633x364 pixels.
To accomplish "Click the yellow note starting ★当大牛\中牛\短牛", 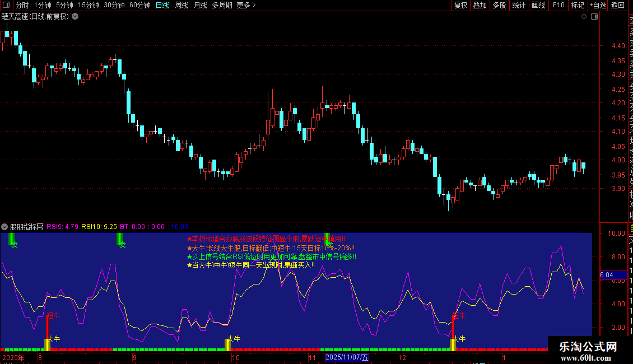I will coord(251,265).
